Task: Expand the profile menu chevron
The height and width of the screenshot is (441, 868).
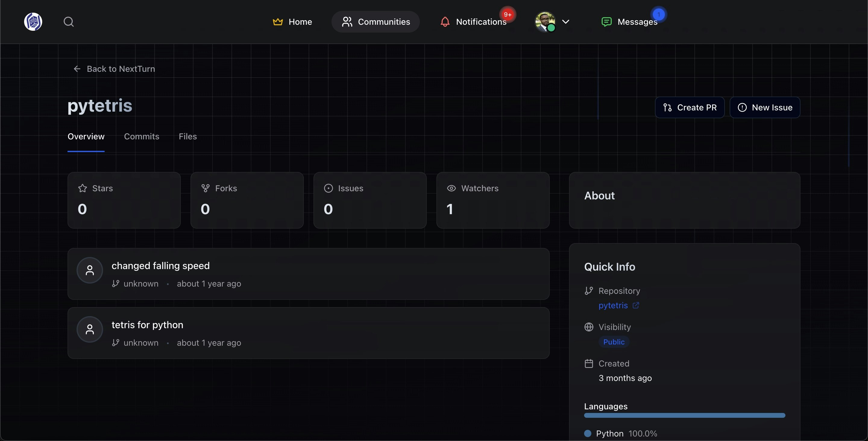Action: pyautogui.click(x=566, y=22)
